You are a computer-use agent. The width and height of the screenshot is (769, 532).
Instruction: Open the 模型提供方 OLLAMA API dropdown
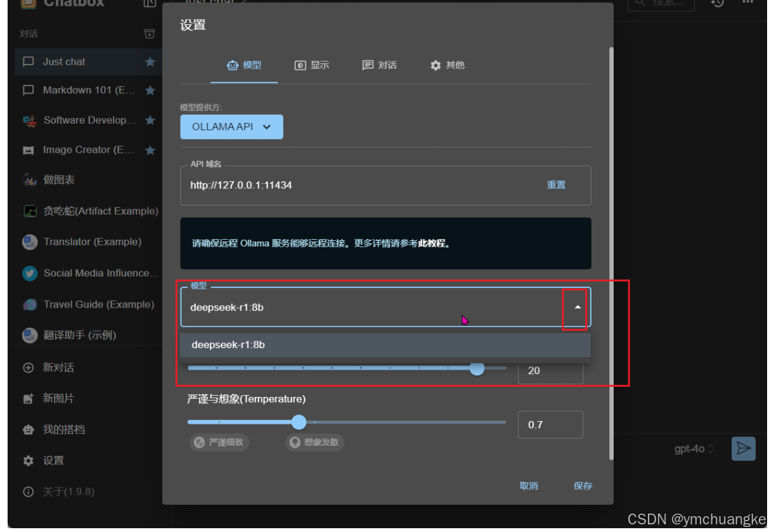[x=231, y=127]
